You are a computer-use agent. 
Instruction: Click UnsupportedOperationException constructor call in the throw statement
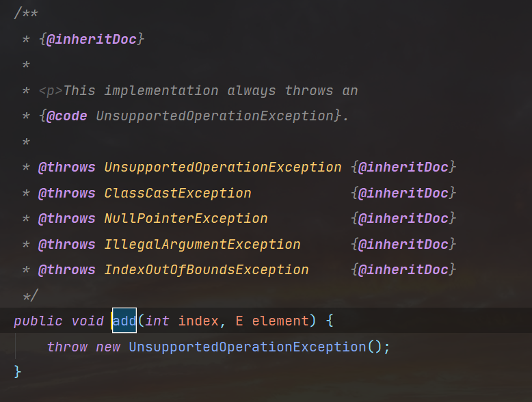[248, 347]
